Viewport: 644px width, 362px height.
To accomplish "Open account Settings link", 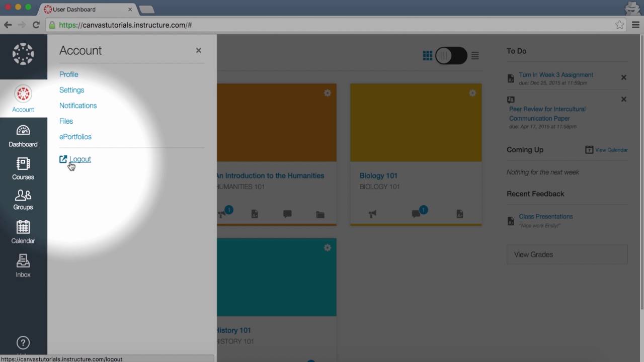I will (71, 90).
